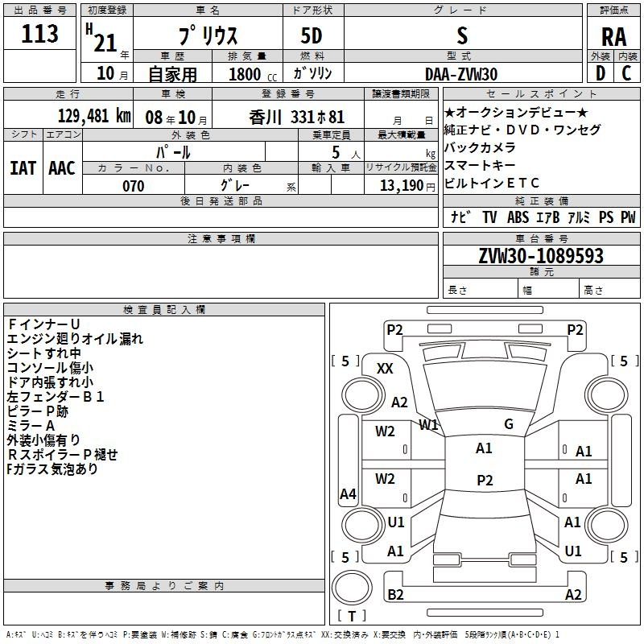Select the sales point ビルトインETC

[x=491, y=183]
